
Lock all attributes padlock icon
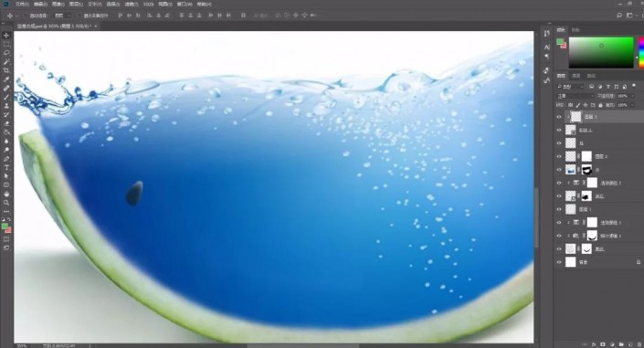click(600, 106)
